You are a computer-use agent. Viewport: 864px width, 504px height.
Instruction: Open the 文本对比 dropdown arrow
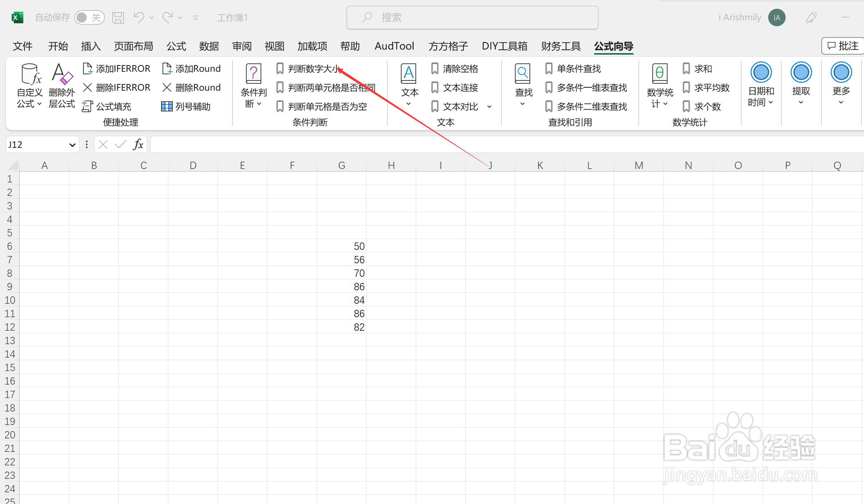pos(489,106)
